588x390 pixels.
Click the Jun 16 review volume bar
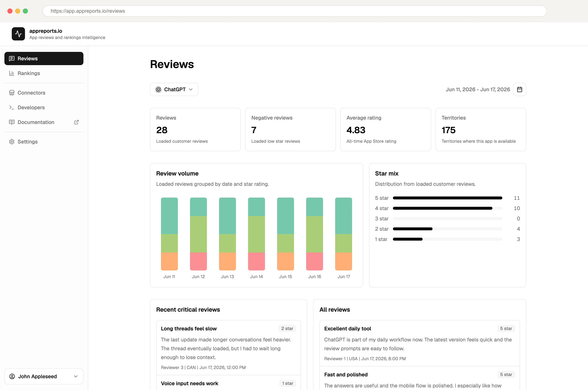pyautogui.click(x=315, y=234)
